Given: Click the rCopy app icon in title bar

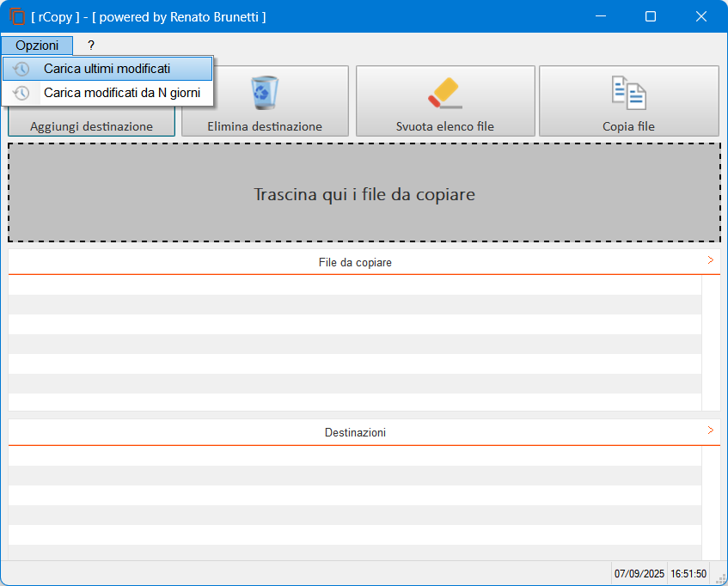Looking at the screenshot, I should pos(17,17).
